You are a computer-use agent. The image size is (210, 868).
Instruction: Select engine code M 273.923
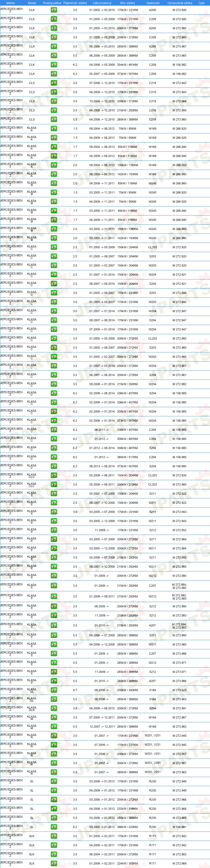coord(179,690)
